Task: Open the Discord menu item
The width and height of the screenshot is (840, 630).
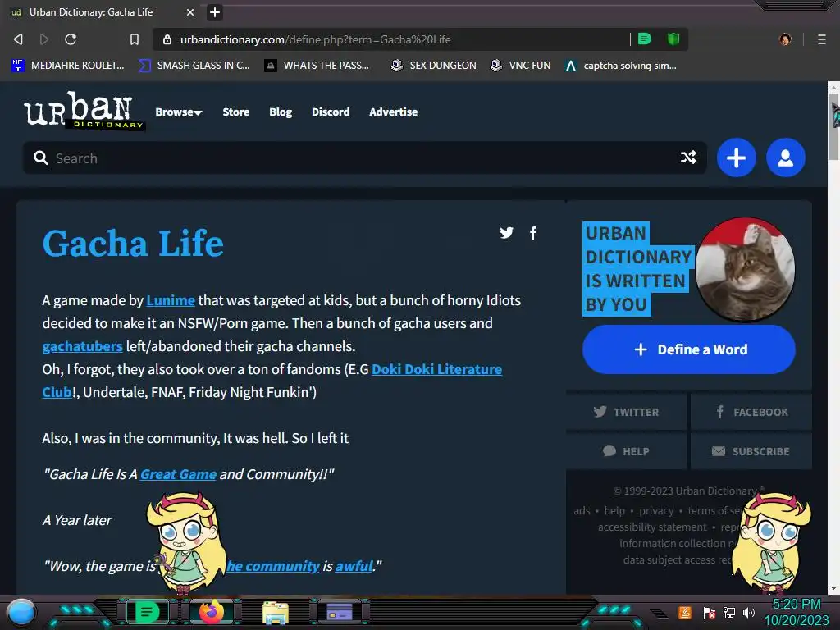Action: coord(331,112)
